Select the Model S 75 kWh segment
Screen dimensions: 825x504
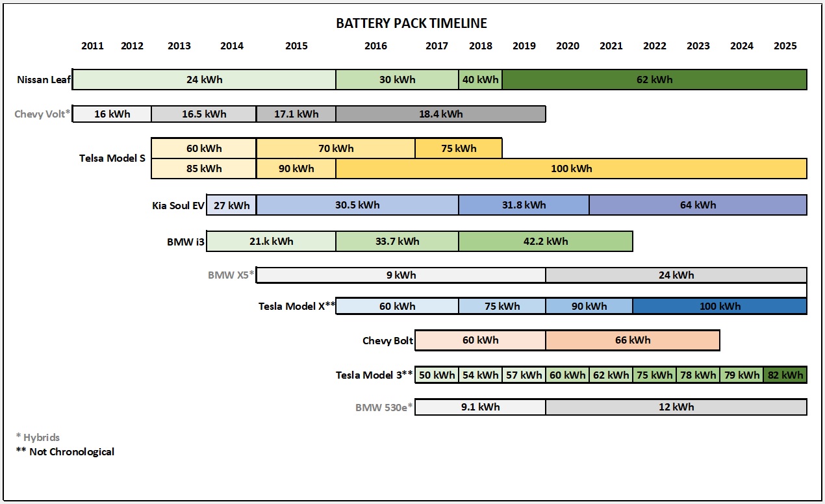point(459,148)
